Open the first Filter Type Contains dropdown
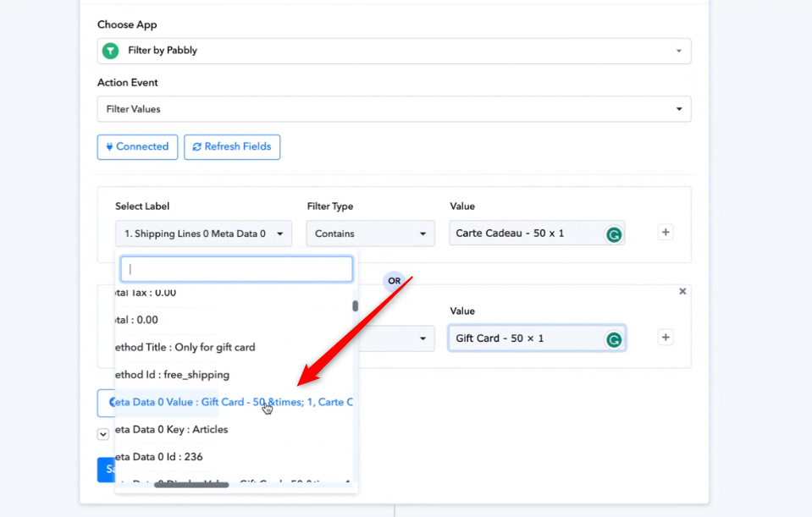The image size is (812, 517). [x=370, y=234]
